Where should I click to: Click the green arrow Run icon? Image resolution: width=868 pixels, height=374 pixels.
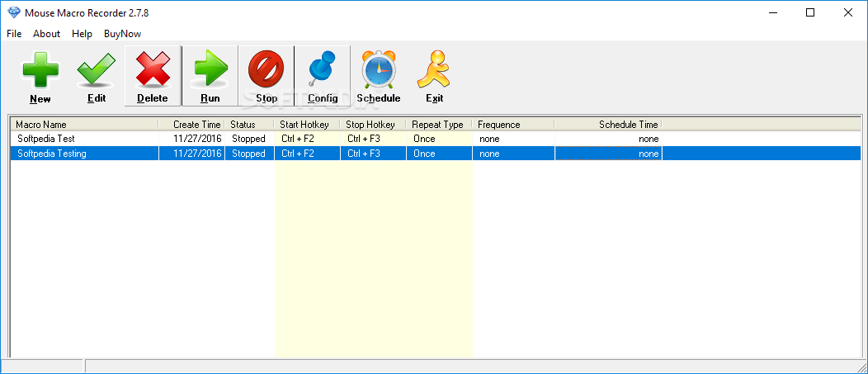pos(210,69)
